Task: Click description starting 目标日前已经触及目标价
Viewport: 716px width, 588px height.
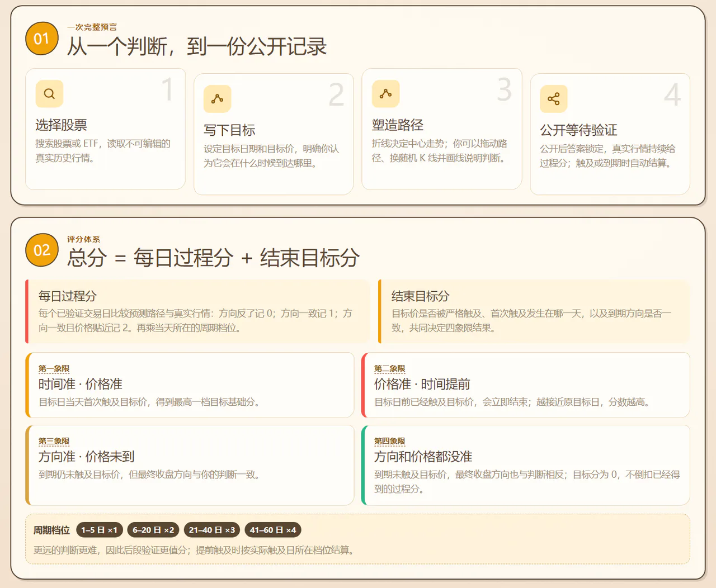Action: pos(512,402)
